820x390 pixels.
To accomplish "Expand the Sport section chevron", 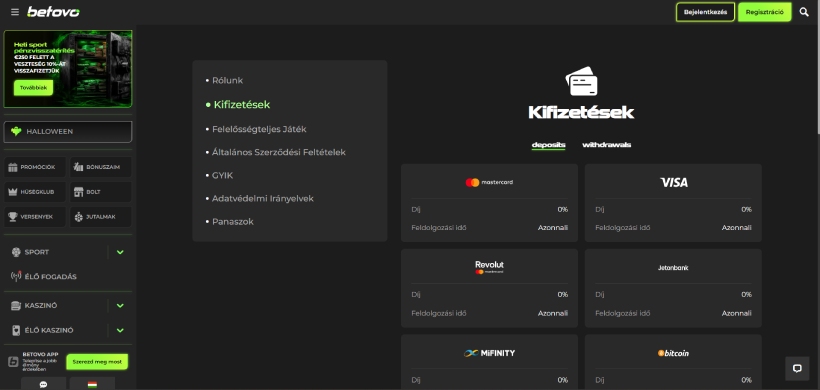I will tap(120, 252).
